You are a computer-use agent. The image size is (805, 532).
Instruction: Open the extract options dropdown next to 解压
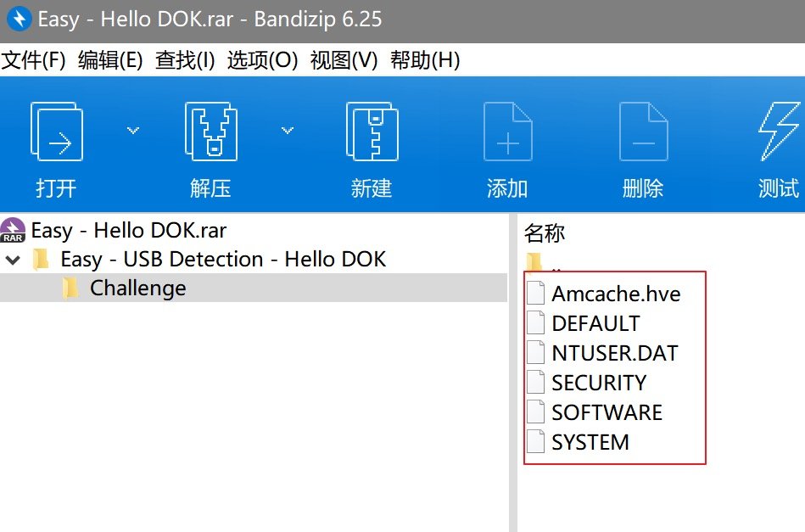pos(287,130)
